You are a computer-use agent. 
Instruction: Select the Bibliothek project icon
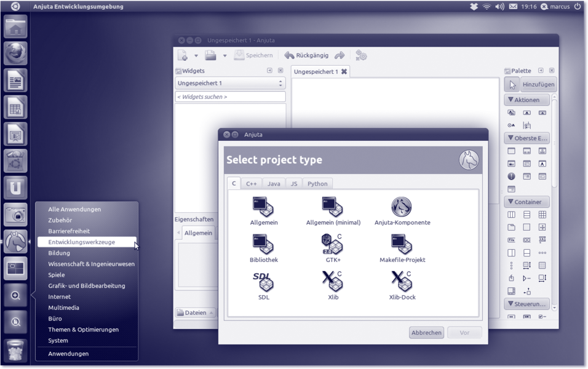click(263, 244)
